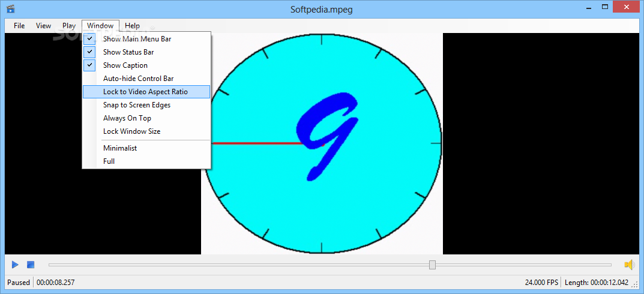Uncheck Show Caption option
Viewport: 644px width, 294px height.
[x=146, y=65]
